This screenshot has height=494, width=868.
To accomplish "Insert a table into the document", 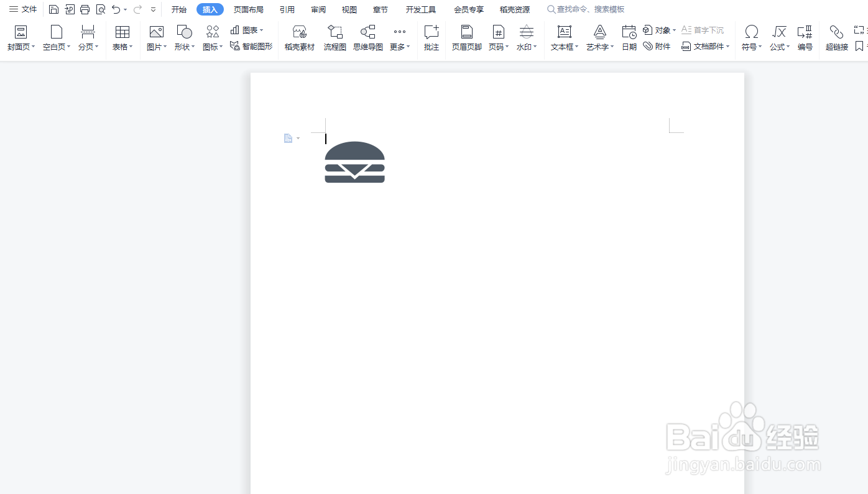I will [122, 37].
